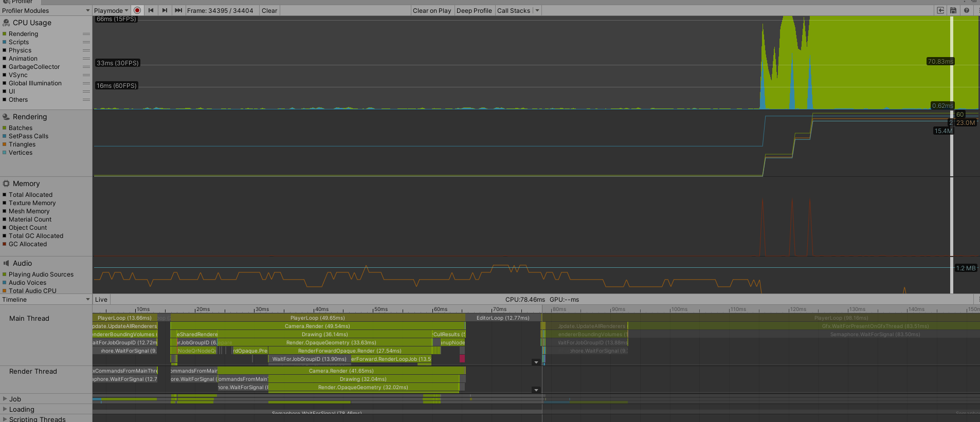The height and width of the screenshot is (422, 980).
Task: Open Profiler help documentation icon
Action: (966, 10)
